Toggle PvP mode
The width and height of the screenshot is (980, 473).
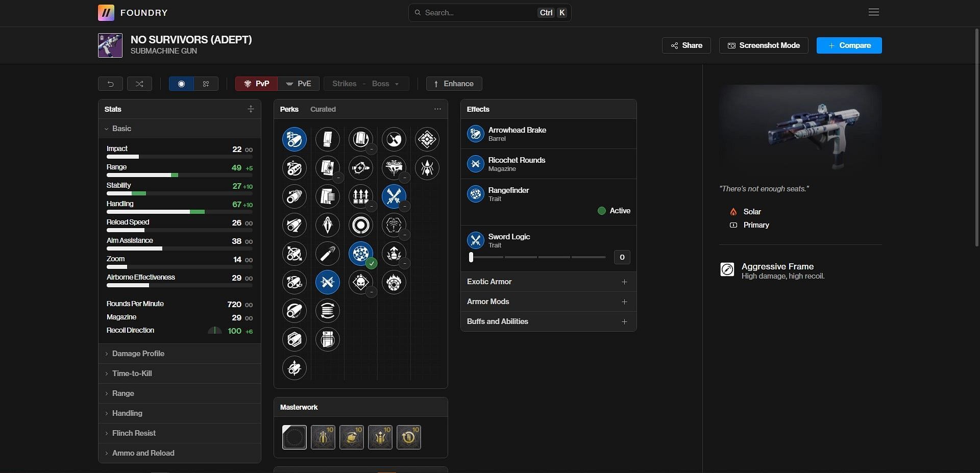pyautogui.click(x=256, y=84)
